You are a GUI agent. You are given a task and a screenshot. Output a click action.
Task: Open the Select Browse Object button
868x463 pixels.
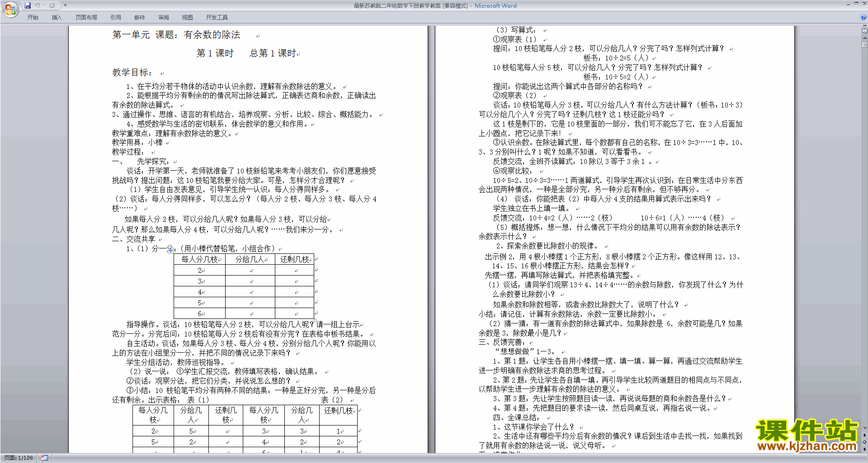point(864,442)
